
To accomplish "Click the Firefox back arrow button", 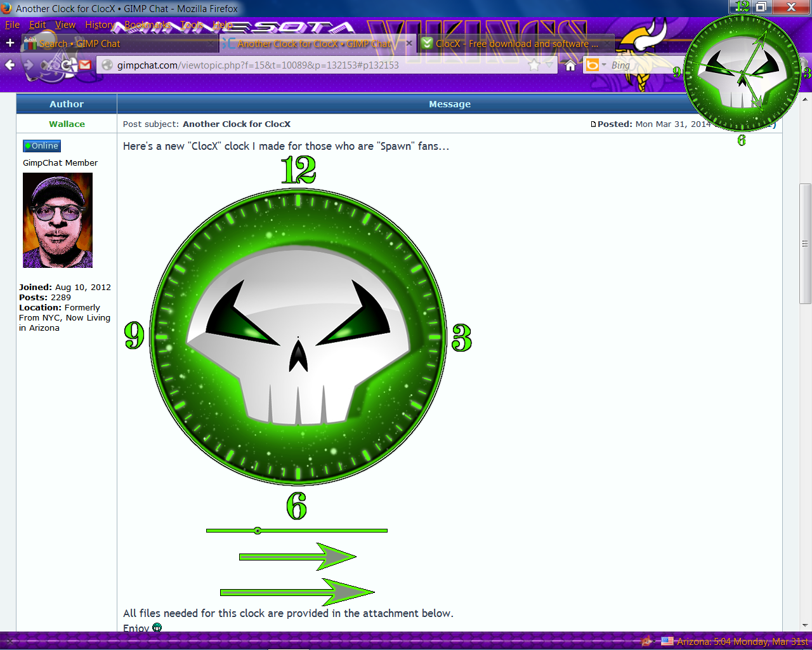I will (10, 65).
